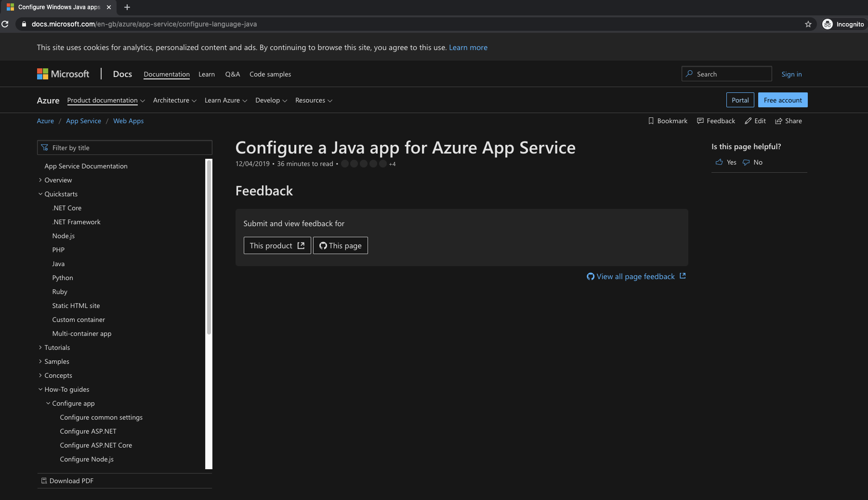The image size is (868, 500).
Task: Click the Bookmark ribbon icon
Action: (651, 121)
